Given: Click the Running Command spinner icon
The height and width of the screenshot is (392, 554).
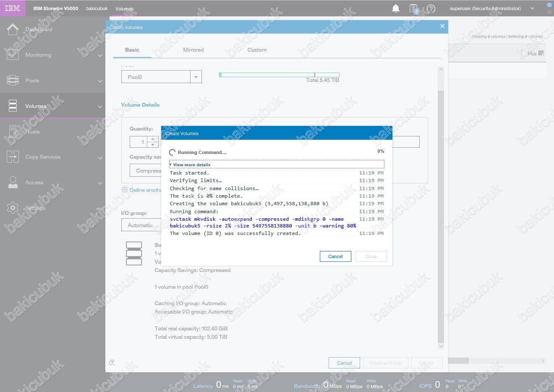Looking at the screenshot, I should point(172,152).
